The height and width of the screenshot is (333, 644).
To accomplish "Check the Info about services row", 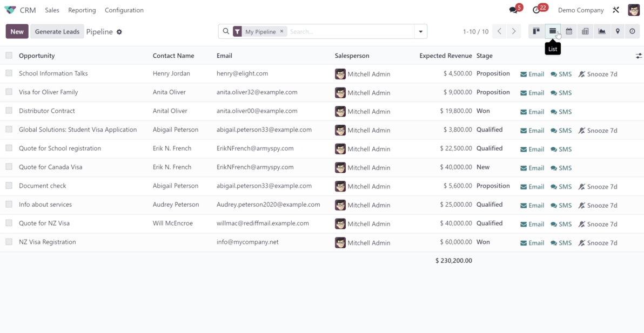I will (x=9, y=204).
